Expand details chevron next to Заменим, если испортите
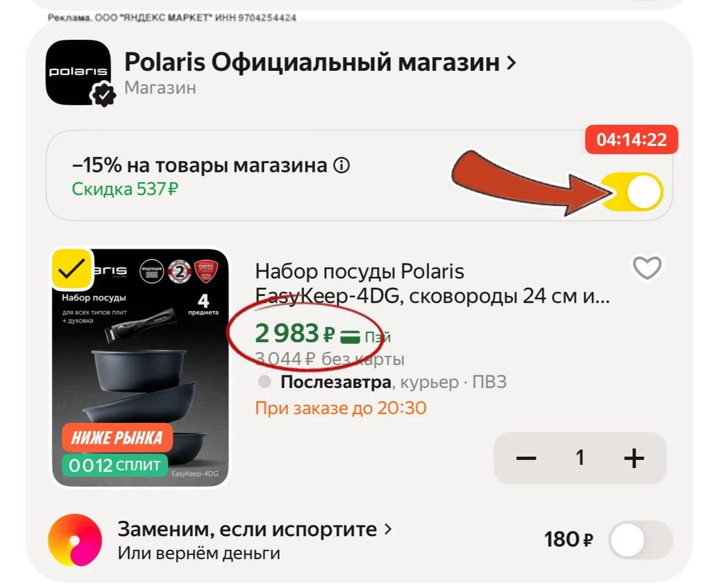Image resolution: width=719 pixels, height=588 pixels. tap(388, 529)
